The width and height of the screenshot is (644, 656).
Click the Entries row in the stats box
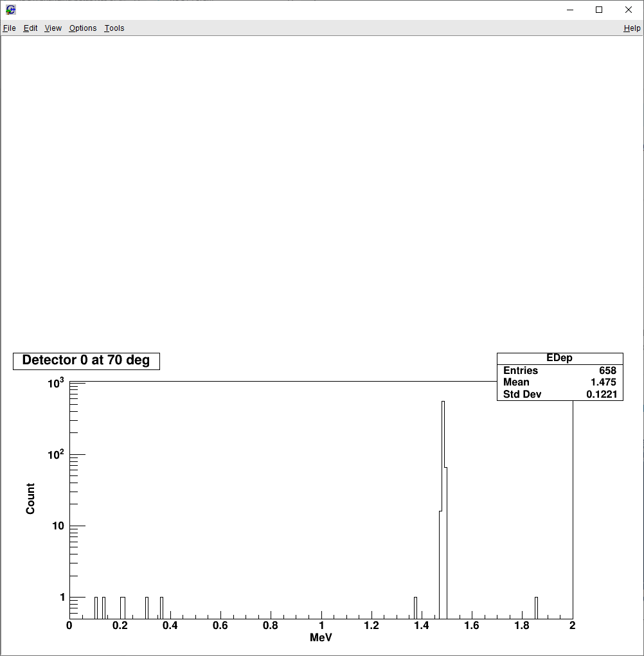click(x=559, y=371)
